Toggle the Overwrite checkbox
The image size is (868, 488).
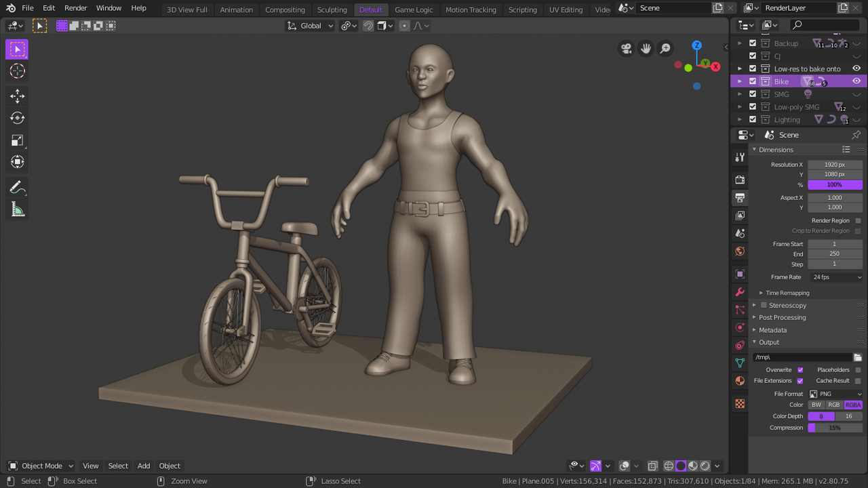(800, 370)
